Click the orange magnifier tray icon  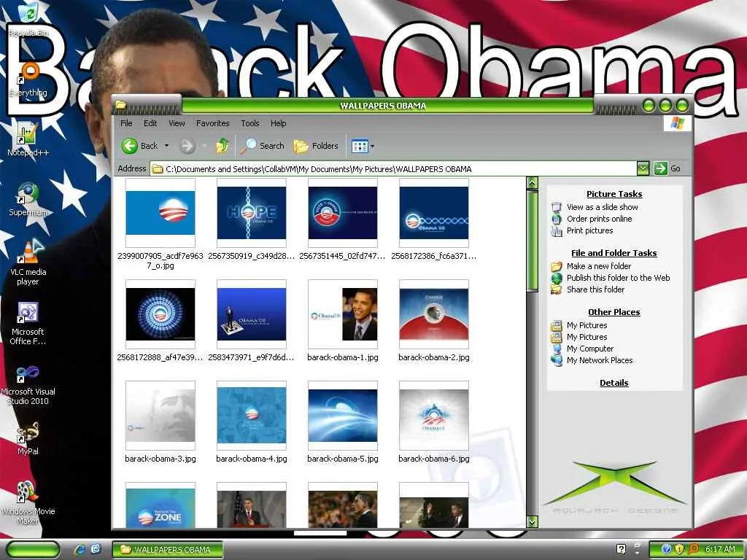[x=694, y=549]
